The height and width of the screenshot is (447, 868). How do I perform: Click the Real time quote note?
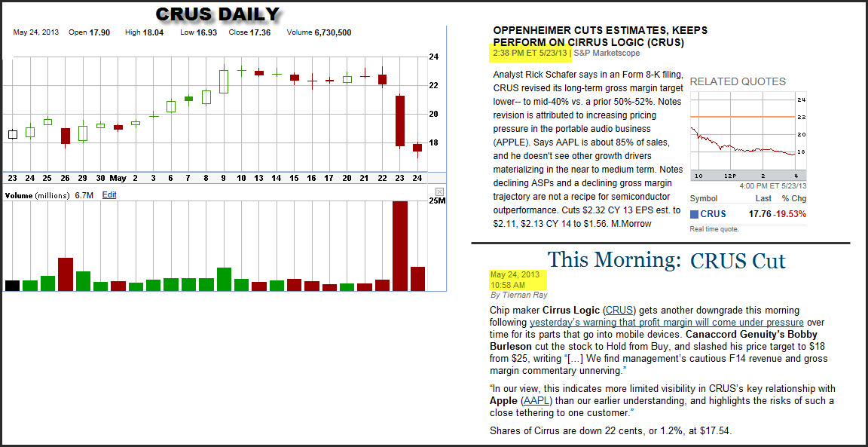[714, 228]
